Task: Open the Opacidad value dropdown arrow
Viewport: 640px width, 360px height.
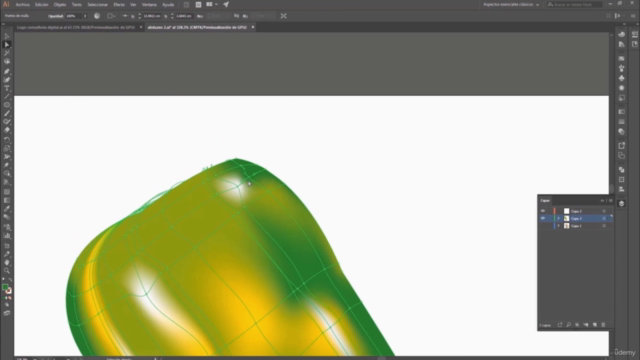Action: tap(85, 16)
